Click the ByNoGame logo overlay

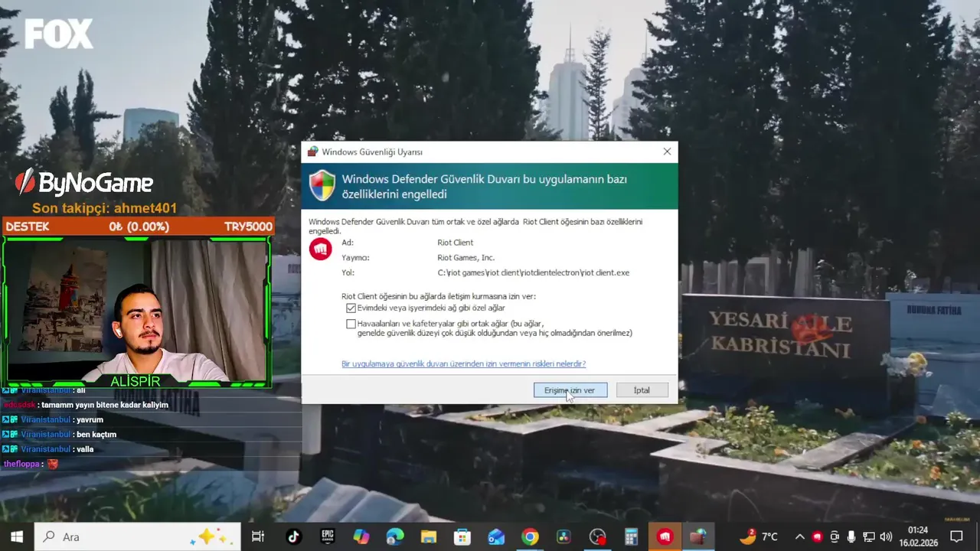pyautogui.click(x=84, y=182)
